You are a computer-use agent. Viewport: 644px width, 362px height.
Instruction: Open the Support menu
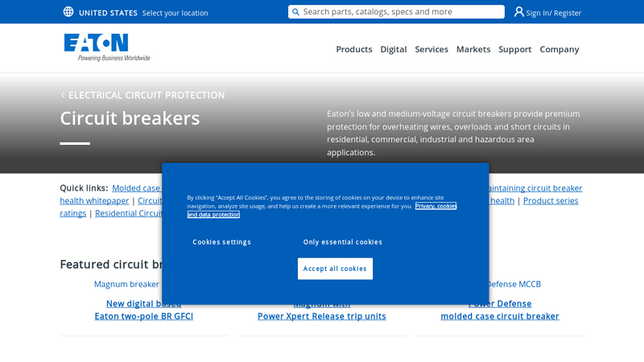514,49
